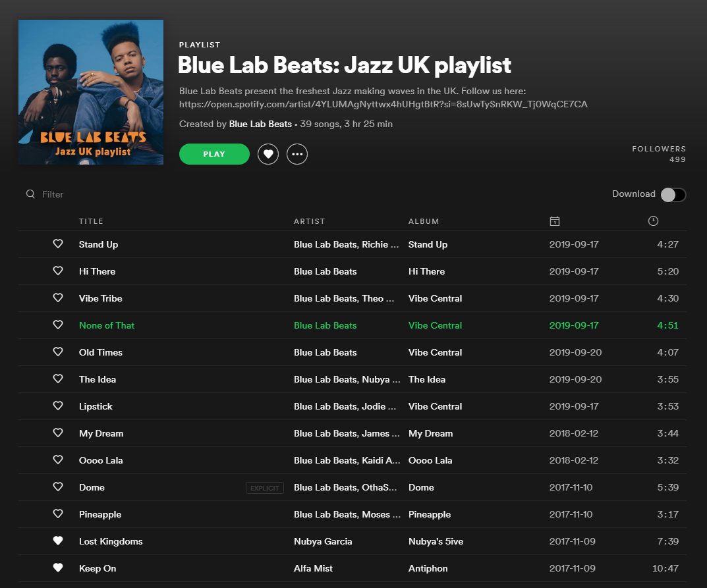Save Vibe Tribe with its heart icon

coord(58,298)
